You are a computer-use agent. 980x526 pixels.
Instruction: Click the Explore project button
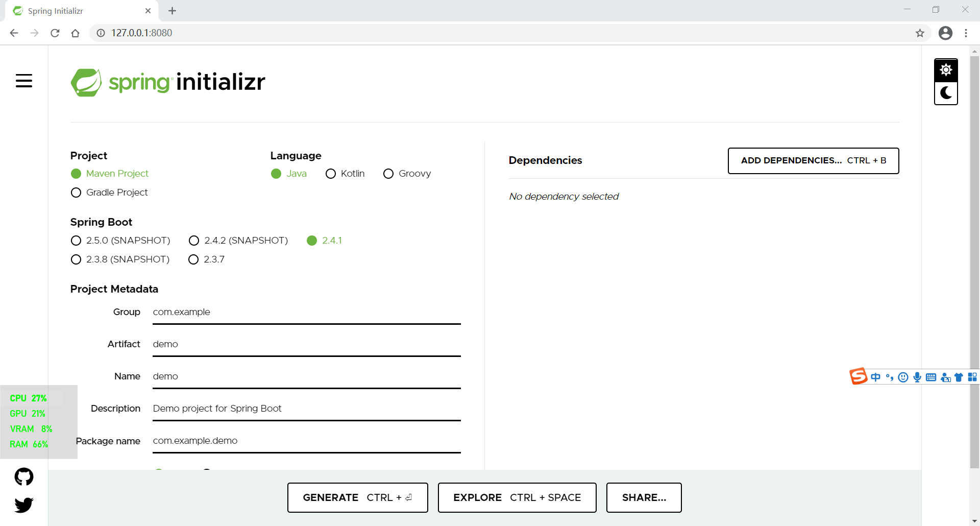pos(517,497)
